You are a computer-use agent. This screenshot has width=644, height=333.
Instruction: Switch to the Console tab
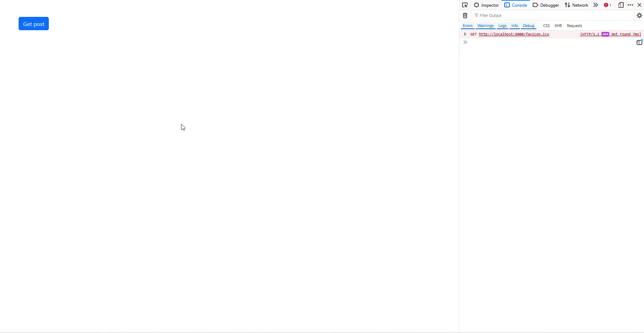pos(515,5)
